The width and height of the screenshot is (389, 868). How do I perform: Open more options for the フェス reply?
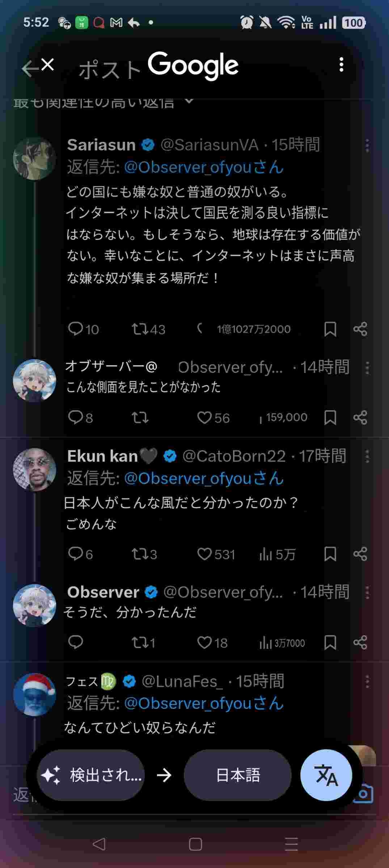367,682
